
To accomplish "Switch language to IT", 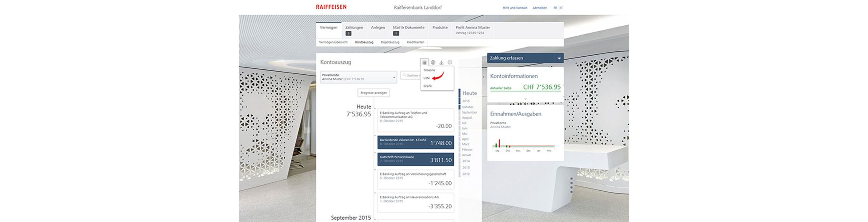I will pos(561,8).
